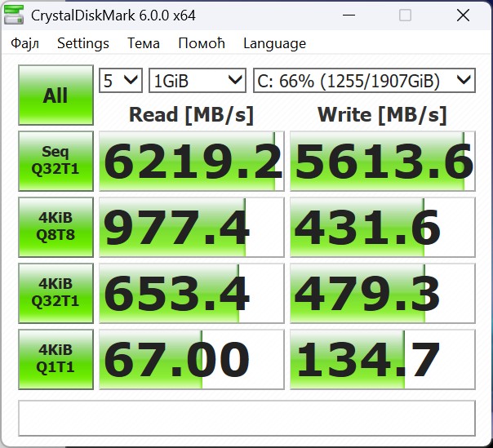493x448 pixels.
Task: Open the test size dropdown showing 1GiB
Action: click(x=198, y=81)
